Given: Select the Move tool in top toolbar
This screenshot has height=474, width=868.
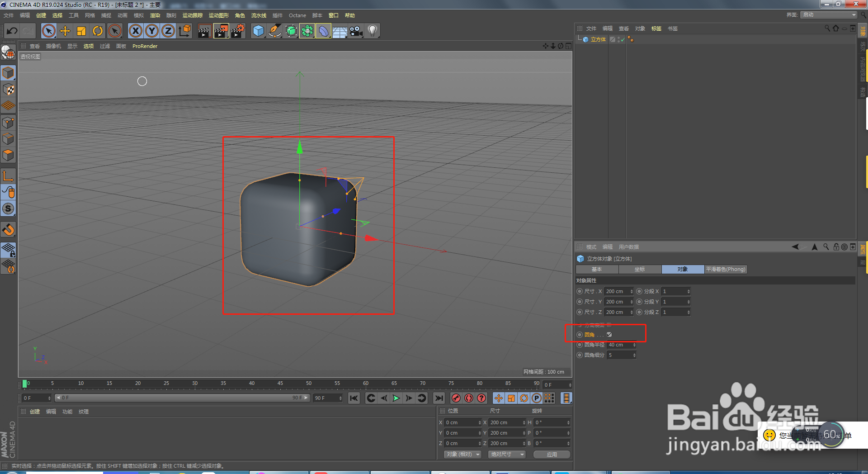Looking at the screenshot, I should tap(65, 31).
